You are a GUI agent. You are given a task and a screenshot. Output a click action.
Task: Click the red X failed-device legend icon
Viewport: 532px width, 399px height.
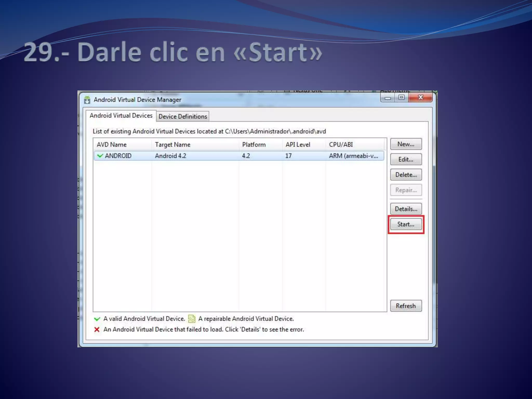(x=97, y=330)
